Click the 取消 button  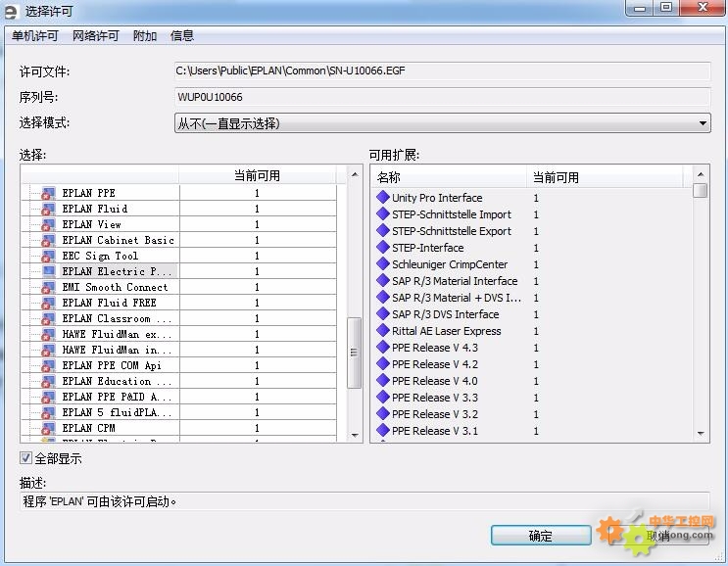click(658, 536)
